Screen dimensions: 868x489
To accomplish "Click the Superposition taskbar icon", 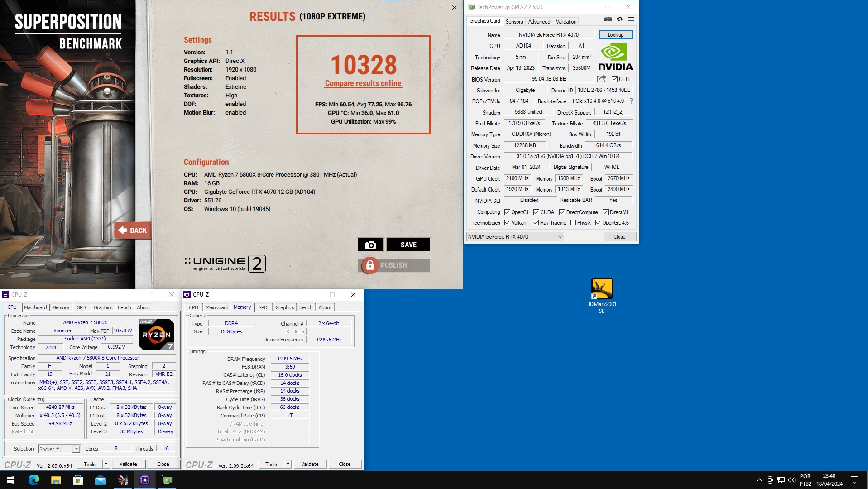I will (123, 480).
